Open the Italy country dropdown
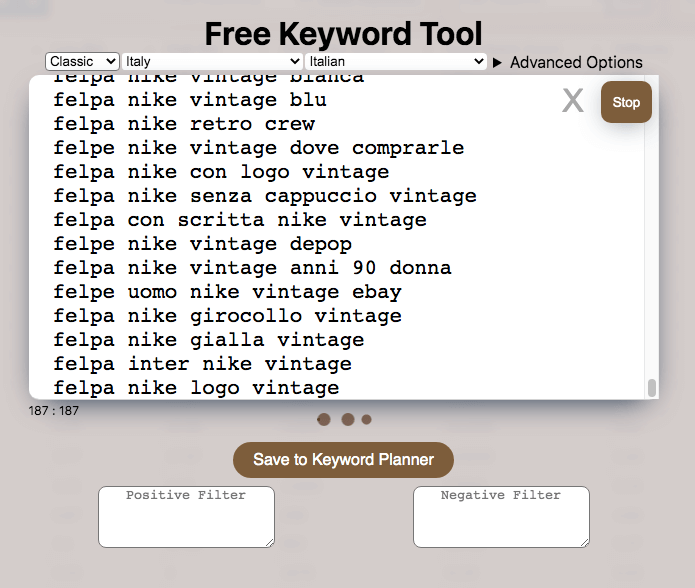Image resolution: width=695 pixels, height=588 pixels. click(212, 61)
